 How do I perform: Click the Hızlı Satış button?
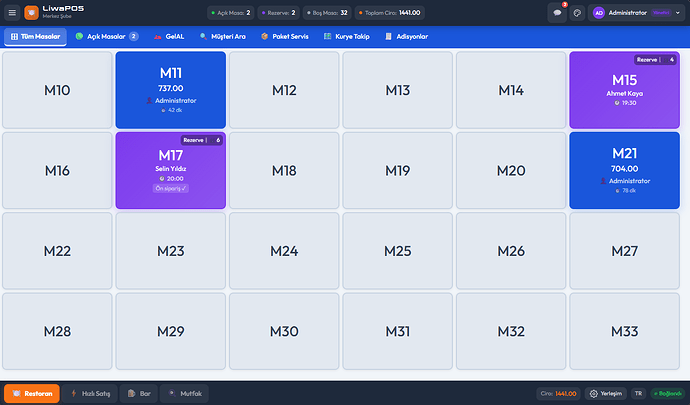point(90,394)
